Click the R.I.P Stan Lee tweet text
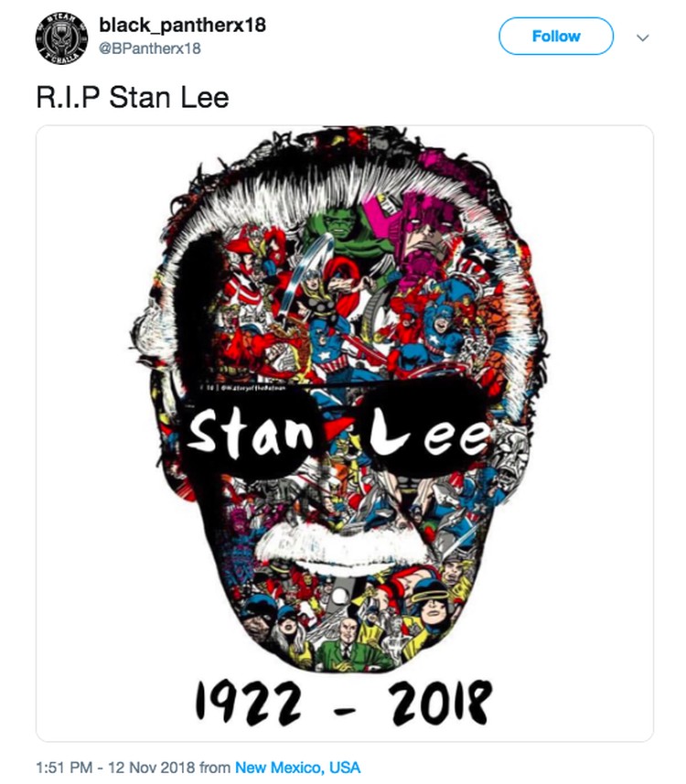 [133, 97]
